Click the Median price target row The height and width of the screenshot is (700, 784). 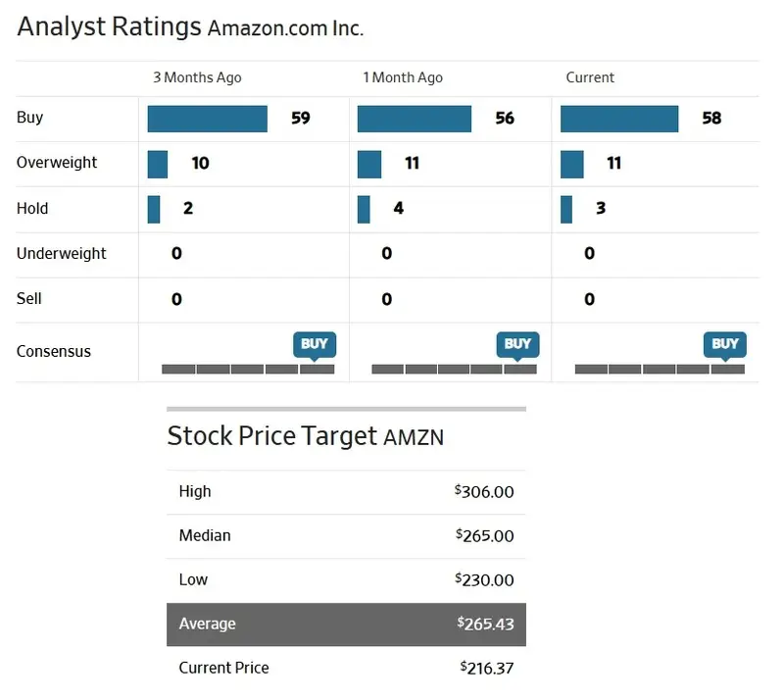click(x=346, y=536)
